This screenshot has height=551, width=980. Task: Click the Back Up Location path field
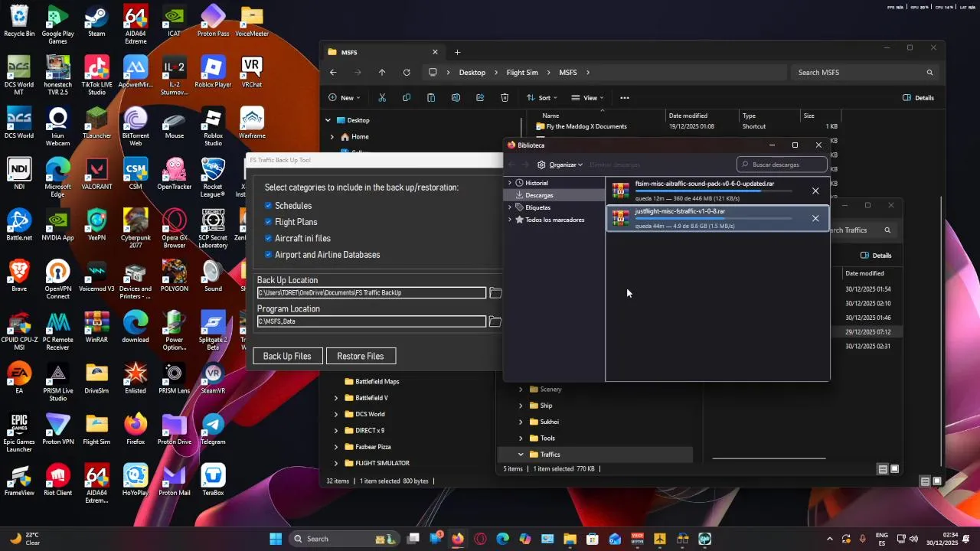coord(371,293)
